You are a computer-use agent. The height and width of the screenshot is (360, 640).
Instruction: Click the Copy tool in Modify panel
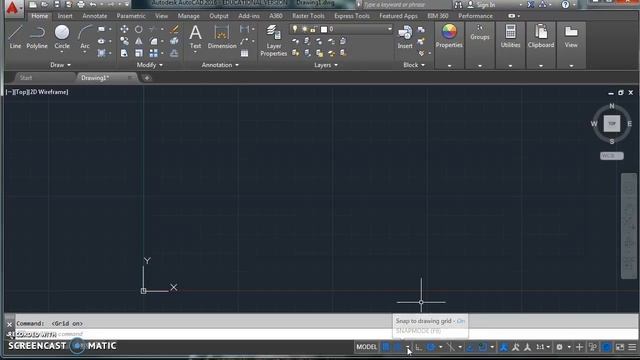[124, 41]
